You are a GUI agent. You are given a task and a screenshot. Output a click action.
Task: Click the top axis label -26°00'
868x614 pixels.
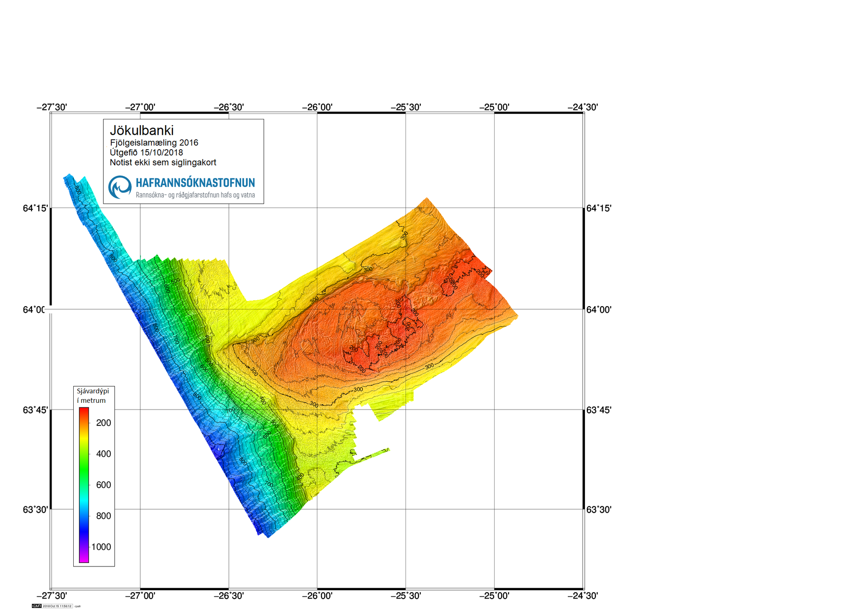(317, 107)
